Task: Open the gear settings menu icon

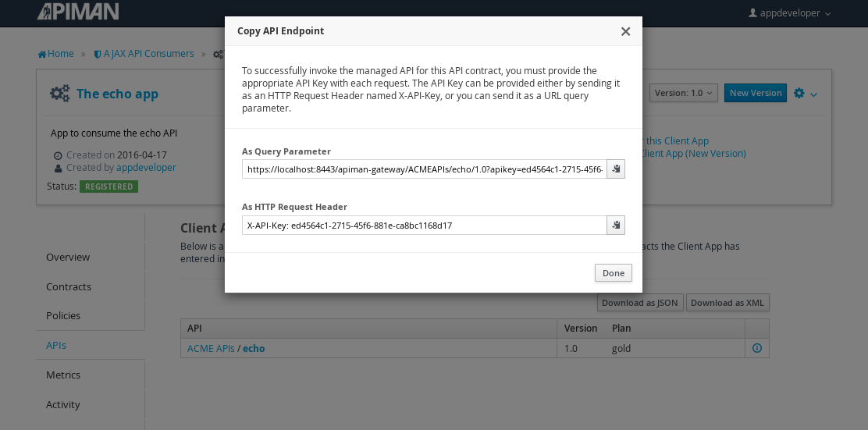Action: [x=799, y=93]
